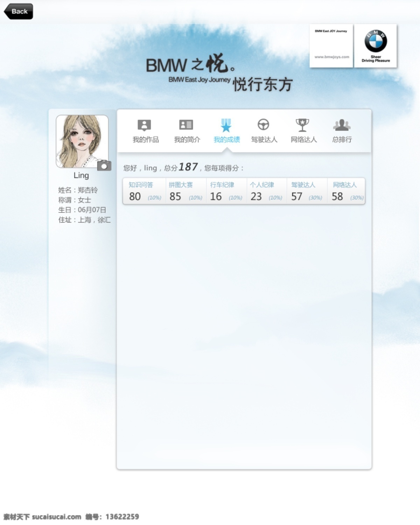Select the 行车纪律 score 16 cell
The image size is (420, 525).
(x=226, y=191)
